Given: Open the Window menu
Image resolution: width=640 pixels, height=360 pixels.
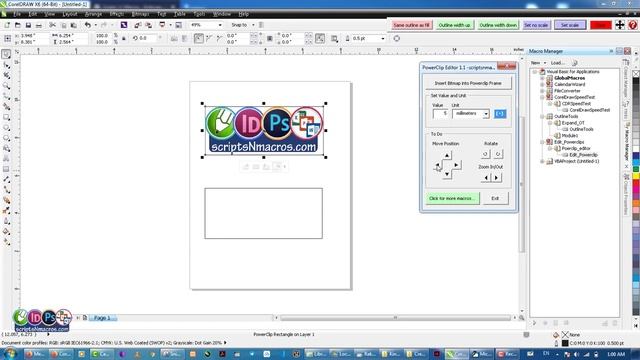Looking at the screenshot, I should click(222, 14).
